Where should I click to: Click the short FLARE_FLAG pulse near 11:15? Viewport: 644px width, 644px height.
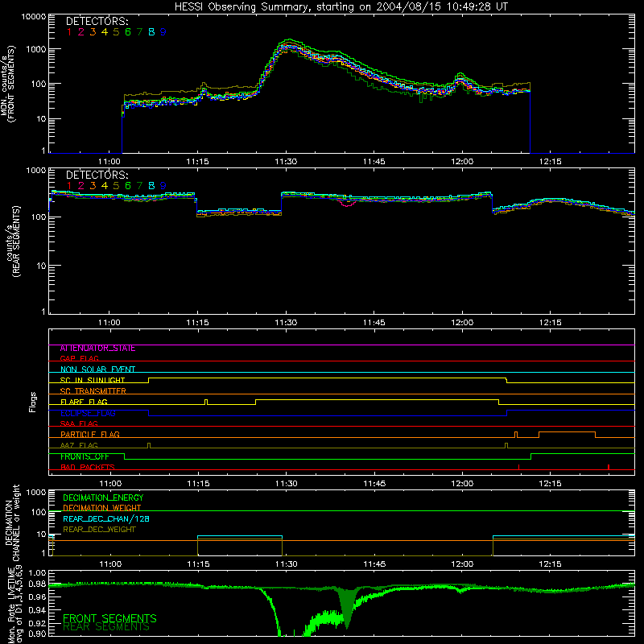tap(206, 402)
